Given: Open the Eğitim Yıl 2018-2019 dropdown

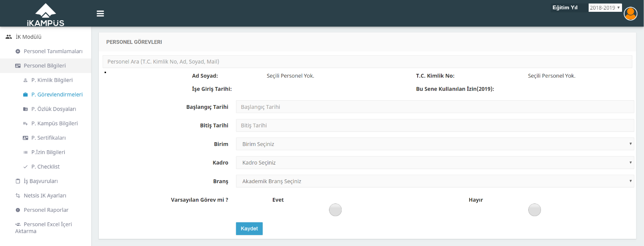Looking at the screenshot, I should pyautogui.click(x=605, y=8).
